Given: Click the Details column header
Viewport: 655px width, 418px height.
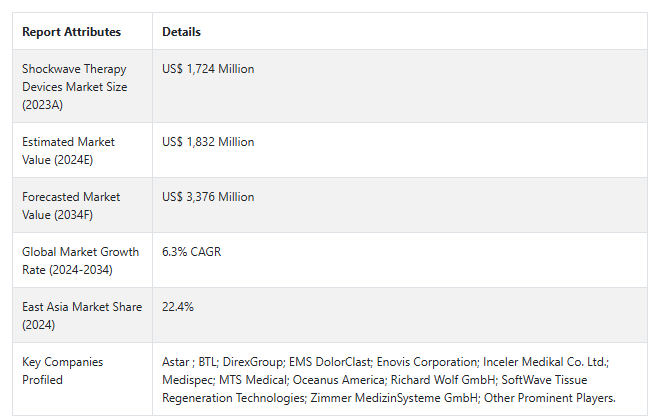Looking at the screenshot, I should pyautogui.click(x=181, y=32).
